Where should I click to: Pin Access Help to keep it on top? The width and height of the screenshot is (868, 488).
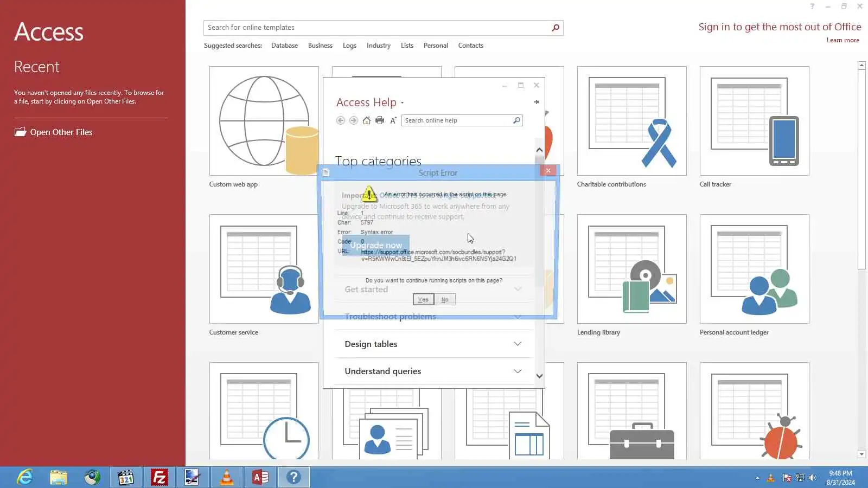[537, 102]
